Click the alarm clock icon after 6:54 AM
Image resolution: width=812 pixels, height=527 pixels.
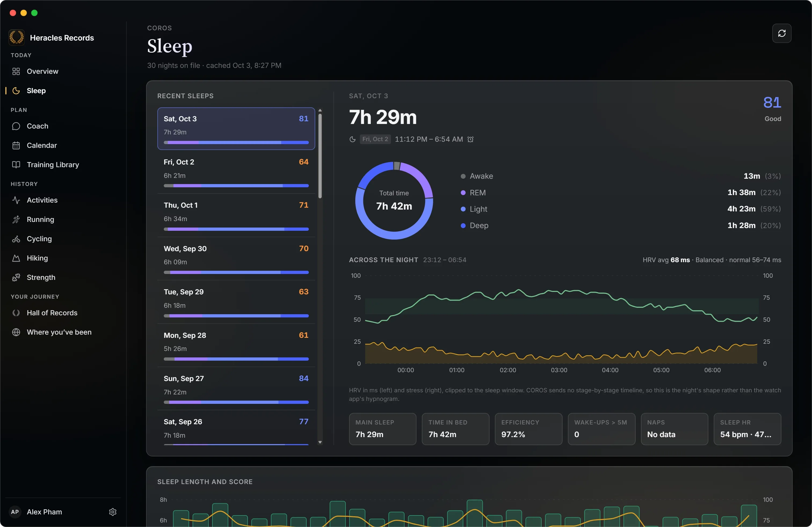point(470,139)
